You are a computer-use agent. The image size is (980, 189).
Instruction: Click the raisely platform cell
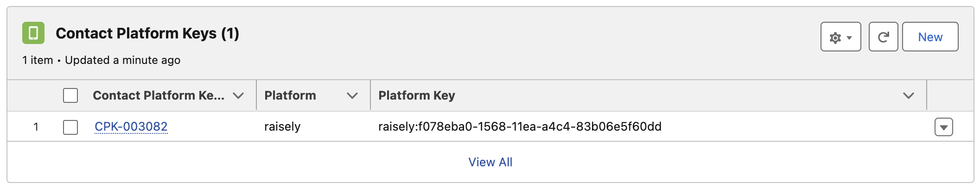(282, 126)
